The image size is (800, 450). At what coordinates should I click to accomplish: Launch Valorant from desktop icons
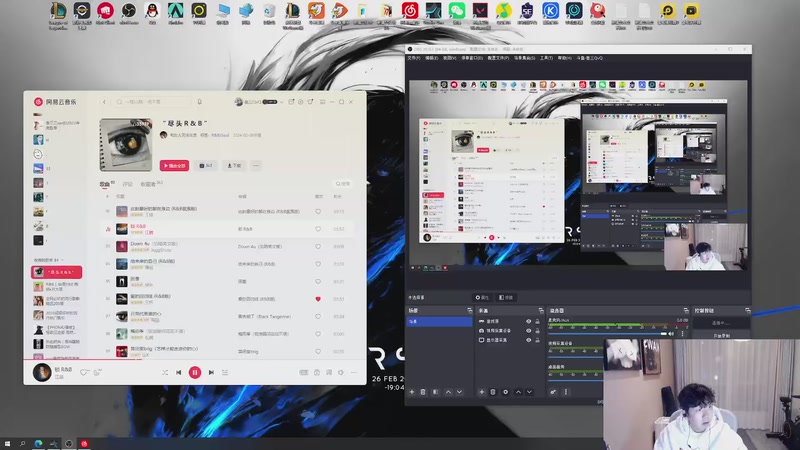(x=480, y=14)
